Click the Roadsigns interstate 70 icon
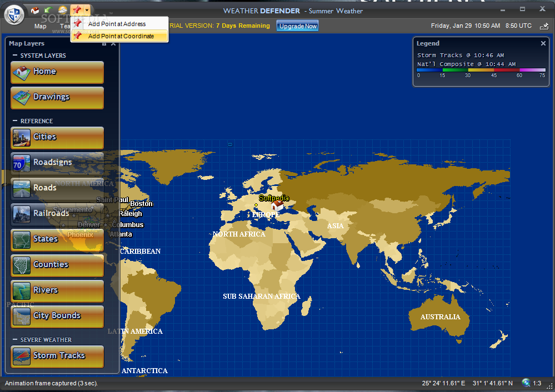The image size is (555, 392). point(22,163)
